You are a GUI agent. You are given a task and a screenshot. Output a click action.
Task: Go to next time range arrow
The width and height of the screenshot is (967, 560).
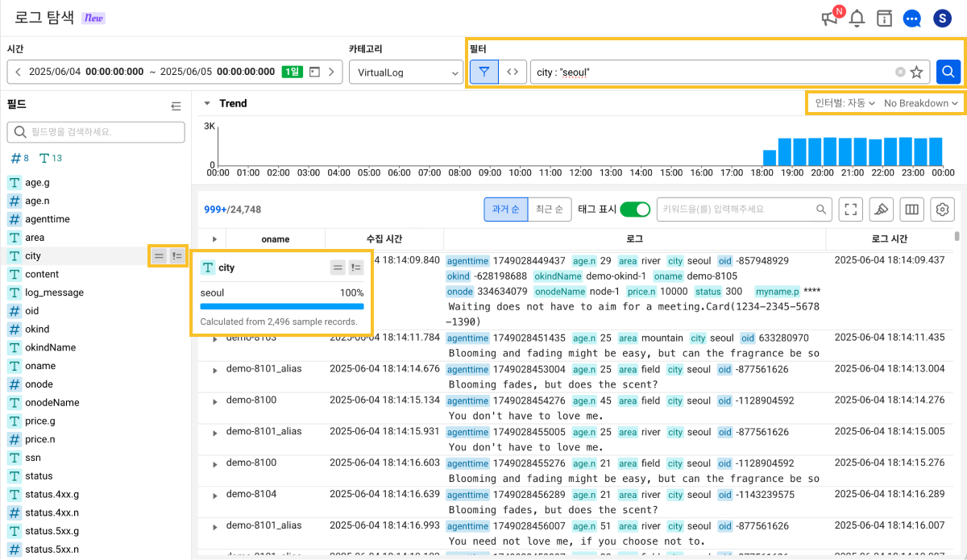[331, 72]
